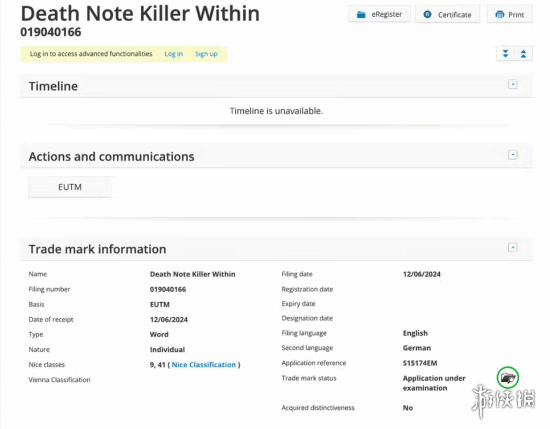
Task: Click the Trade mark information heading
Action: pyautogui.click(x=98, y=249)
